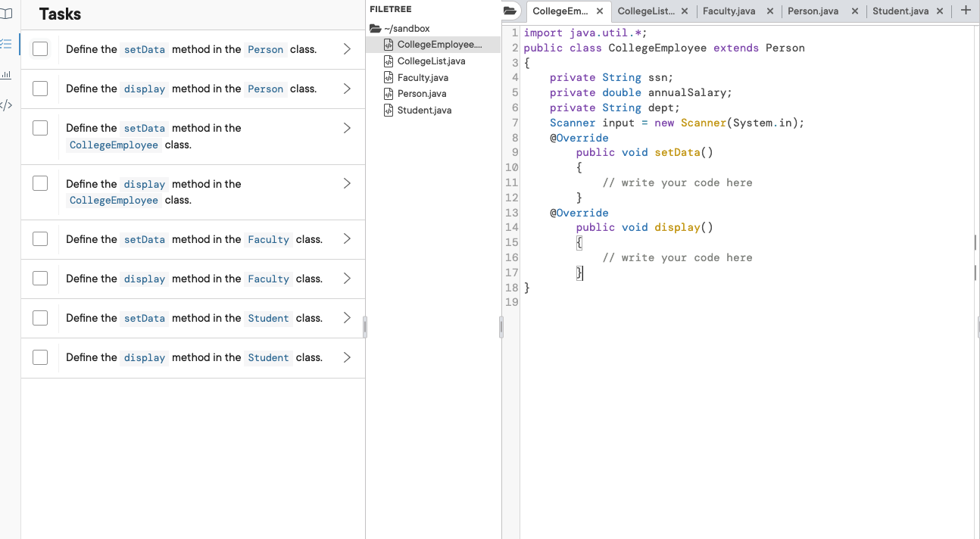Open CollegeList.java file name in filetree
The width and height of the screenshot is (980, 539).
click(431, 61)
